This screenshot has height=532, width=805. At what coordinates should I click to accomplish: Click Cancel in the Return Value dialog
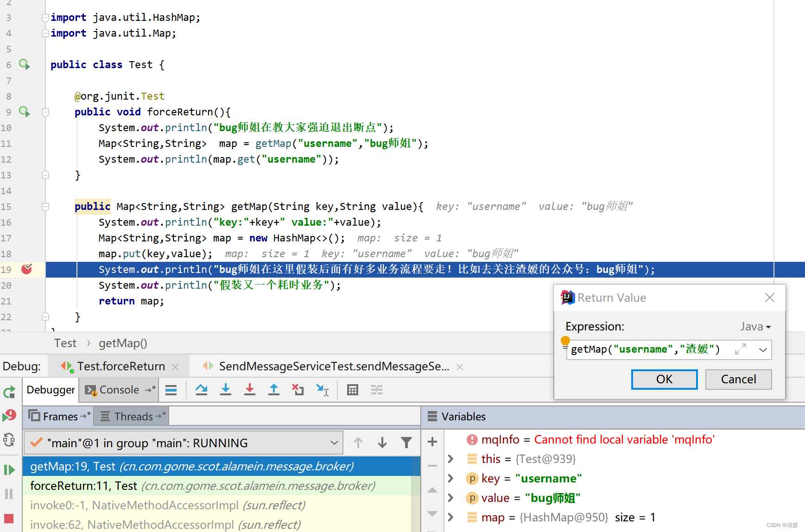coord(738,379)
